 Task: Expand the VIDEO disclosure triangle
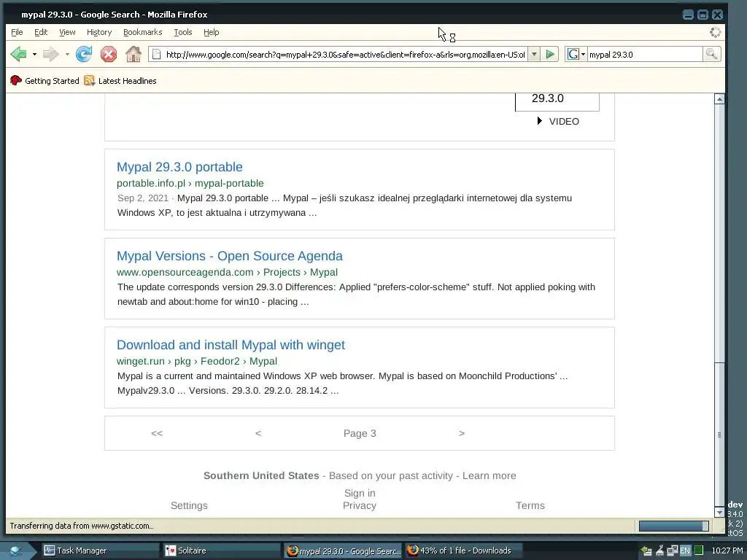539,121
